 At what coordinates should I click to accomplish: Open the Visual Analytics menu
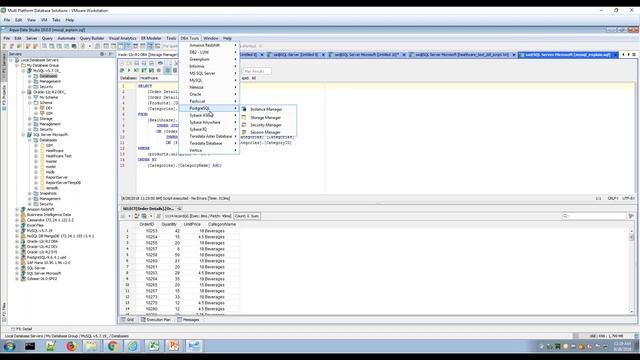[122, 38]
